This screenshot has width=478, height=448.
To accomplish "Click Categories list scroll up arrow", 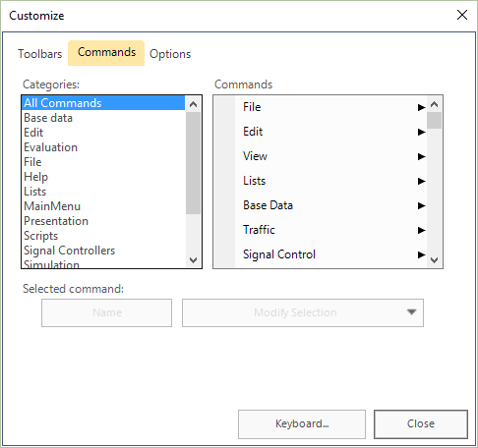I will click(x=193, y=104).
